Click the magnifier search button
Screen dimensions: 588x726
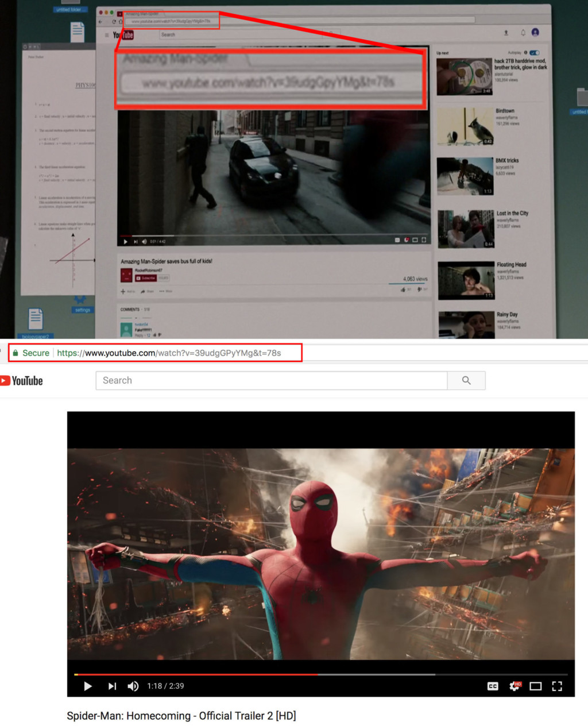[466, 380]
